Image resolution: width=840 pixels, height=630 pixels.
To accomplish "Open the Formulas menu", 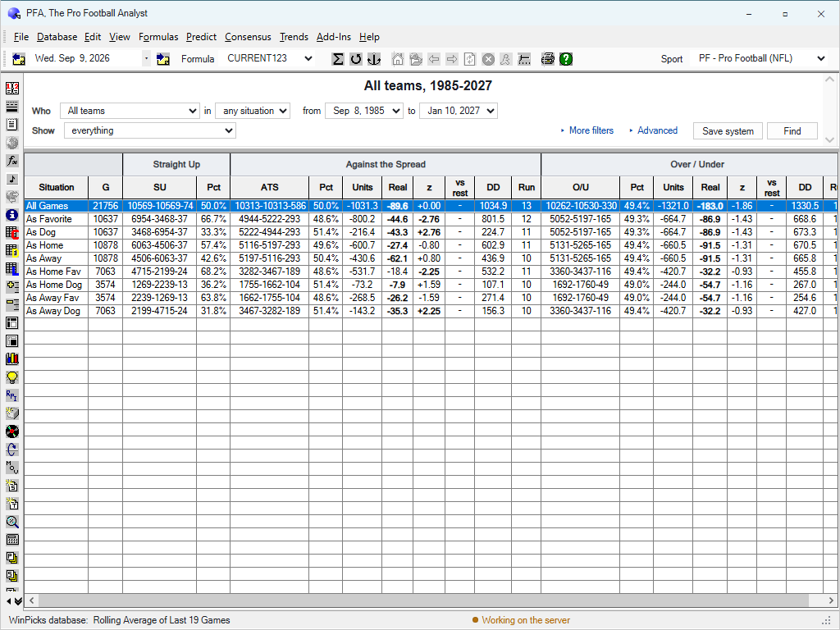I will click(x=158, y=37).
